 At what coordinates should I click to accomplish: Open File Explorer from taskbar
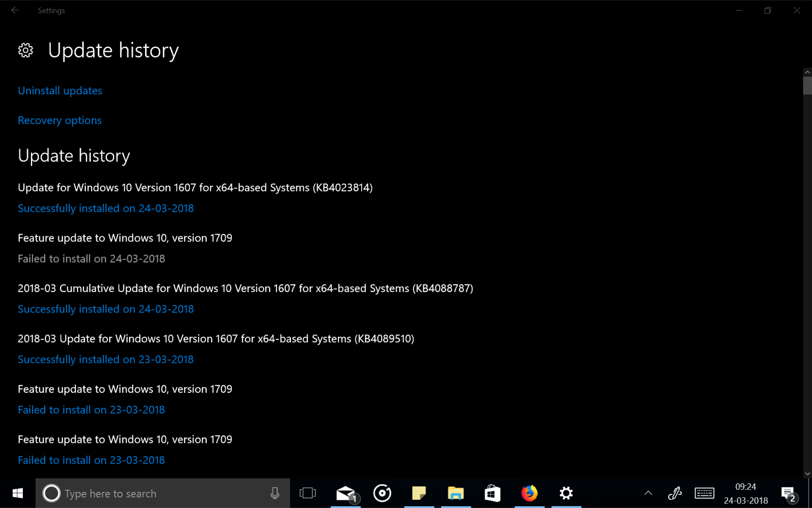coord(456,493)
